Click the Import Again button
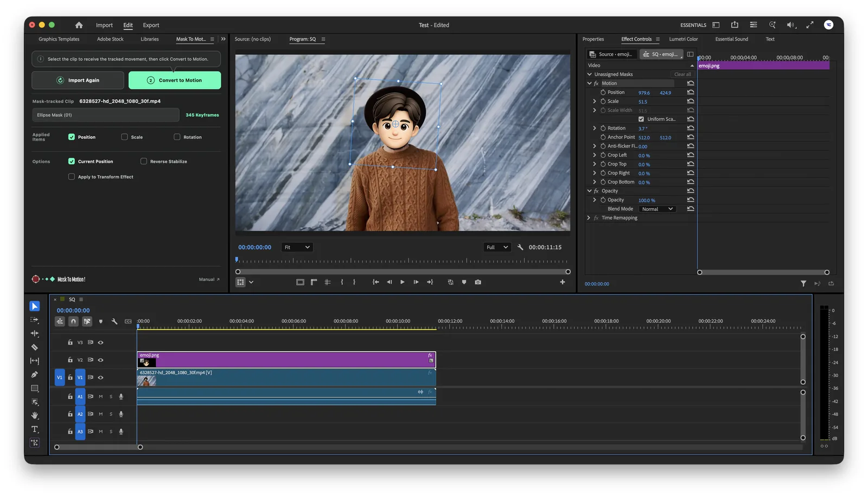868x496 pixels. coord(78,80)
